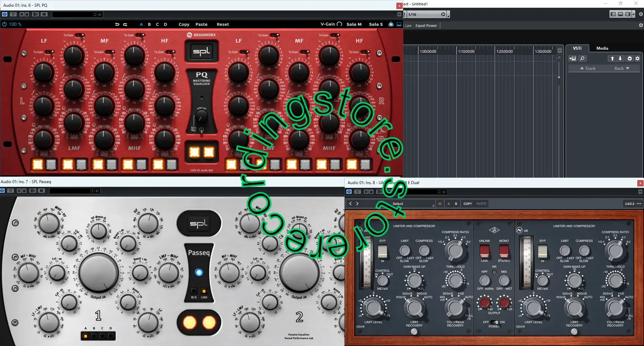Click the redo arrow in the SPL PQ toolbar
This screenshot has width=644, height=346.
coord(125,24)
